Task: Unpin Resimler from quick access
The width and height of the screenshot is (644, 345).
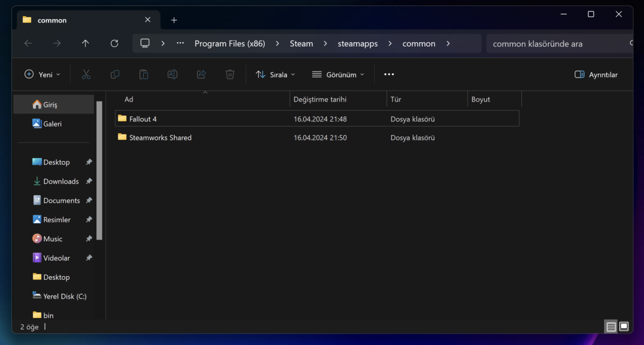Action: pos(89,220)
